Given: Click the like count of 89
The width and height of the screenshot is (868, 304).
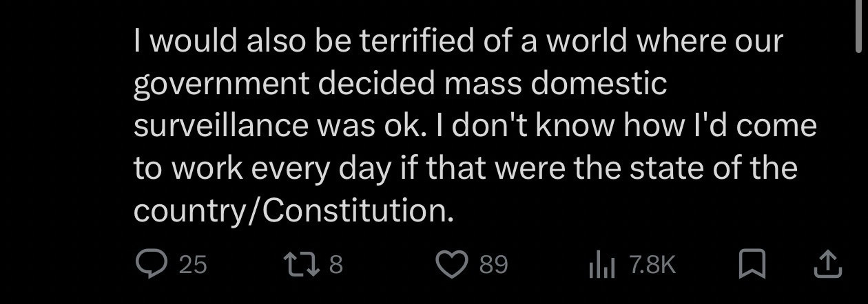Looking at the screenshot, I should tap(493, 265).
